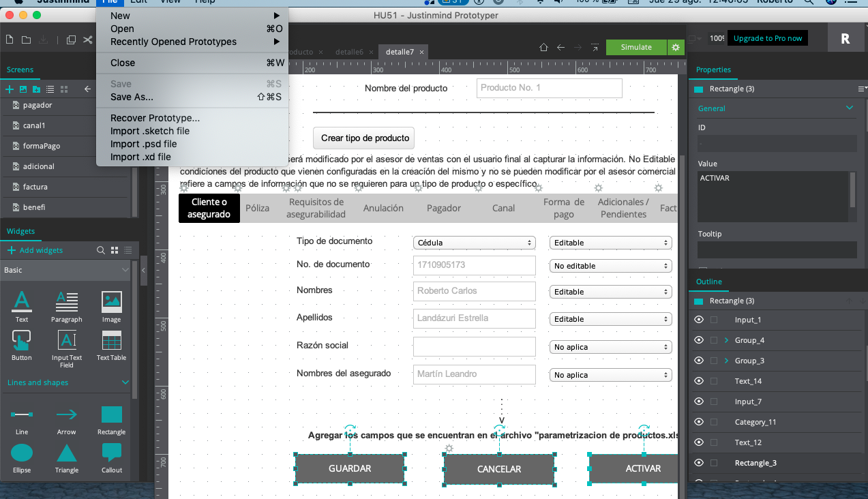This screenshot has width=868, height=499.
Task: Open the Tipo de documento Cédula dropdown
Action: pyautogui.click(x=474, y=243)
